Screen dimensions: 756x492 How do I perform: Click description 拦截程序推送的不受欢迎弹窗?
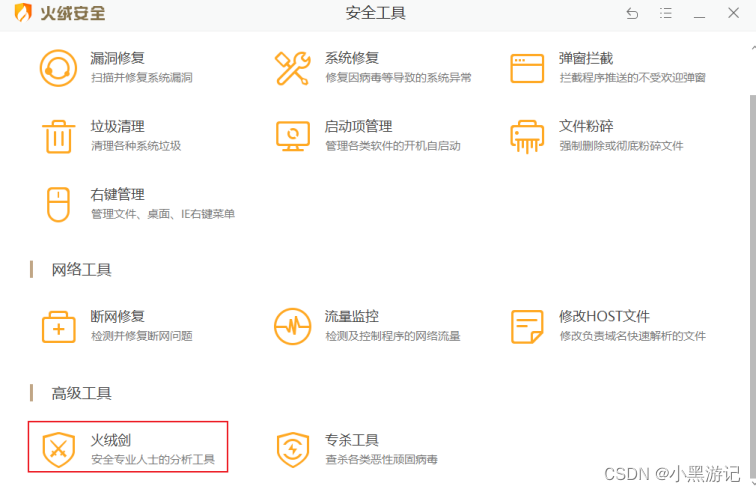[633, 78]
